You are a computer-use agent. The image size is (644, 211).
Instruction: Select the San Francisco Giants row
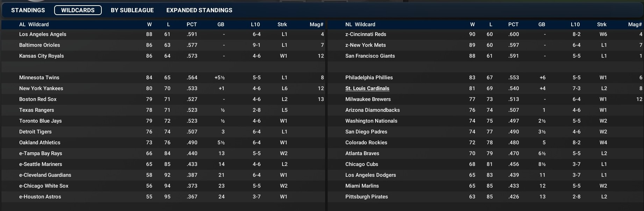(x=370, y=56)
